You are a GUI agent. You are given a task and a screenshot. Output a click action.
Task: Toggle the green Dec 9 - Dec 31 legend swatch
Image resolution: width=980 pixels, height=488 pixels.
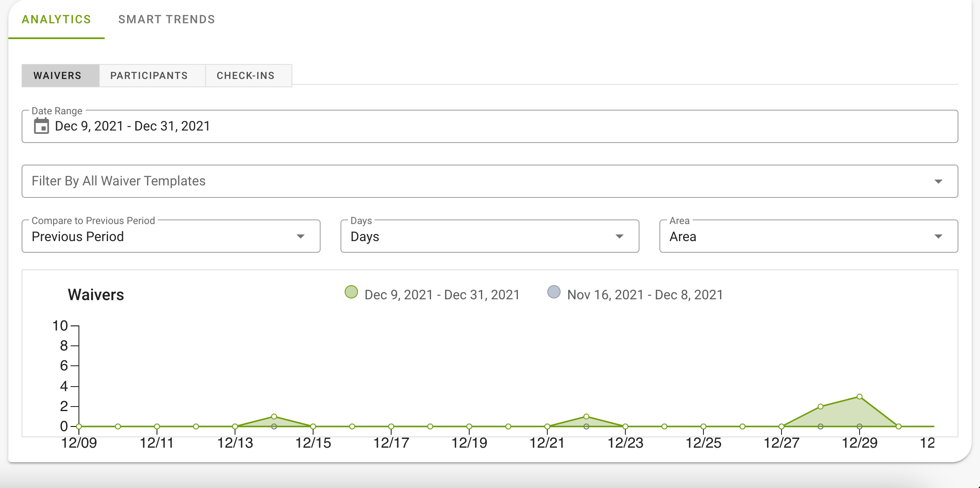351,292
